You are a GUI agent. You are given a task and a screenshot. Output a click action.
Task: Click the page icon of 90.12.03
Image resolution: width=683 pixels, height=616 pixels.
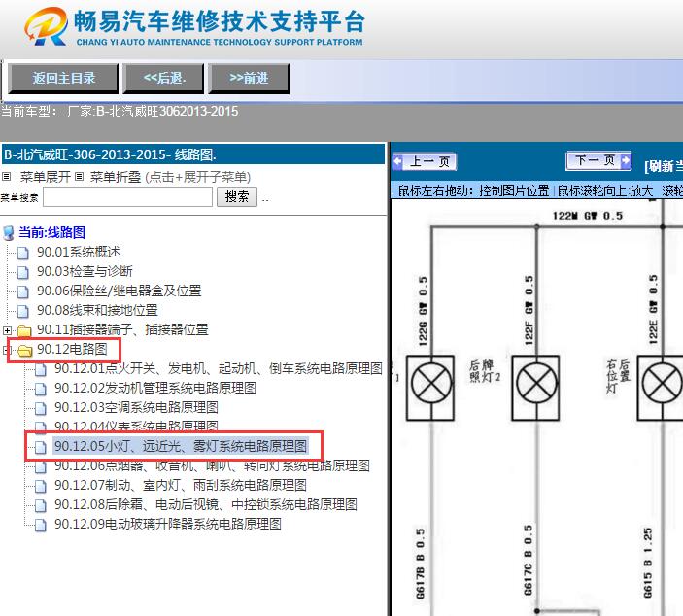click(41, 408)
